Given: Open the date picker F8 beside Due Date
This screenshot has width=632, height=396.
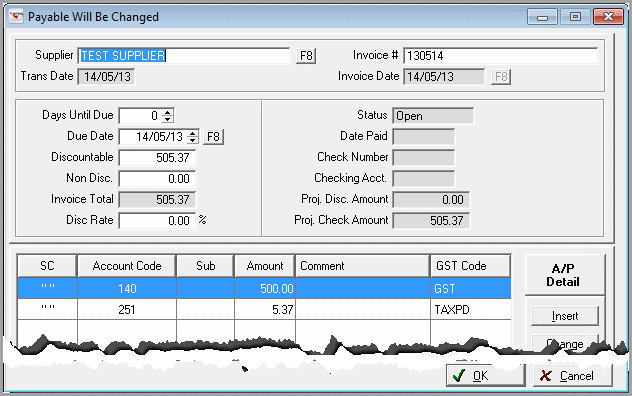Looking at the screenshot, I should tap(213, 137).
